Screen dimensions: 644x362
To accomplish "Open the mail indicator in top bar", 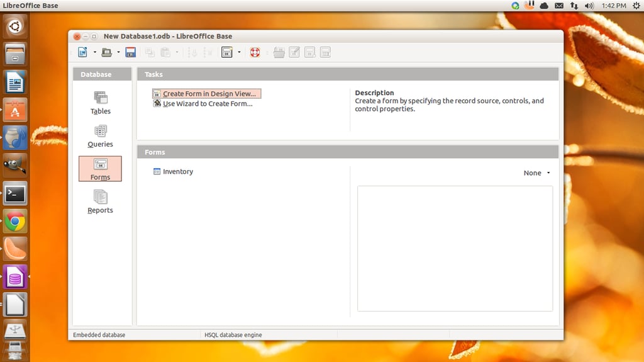I will [x=559, y=6].
